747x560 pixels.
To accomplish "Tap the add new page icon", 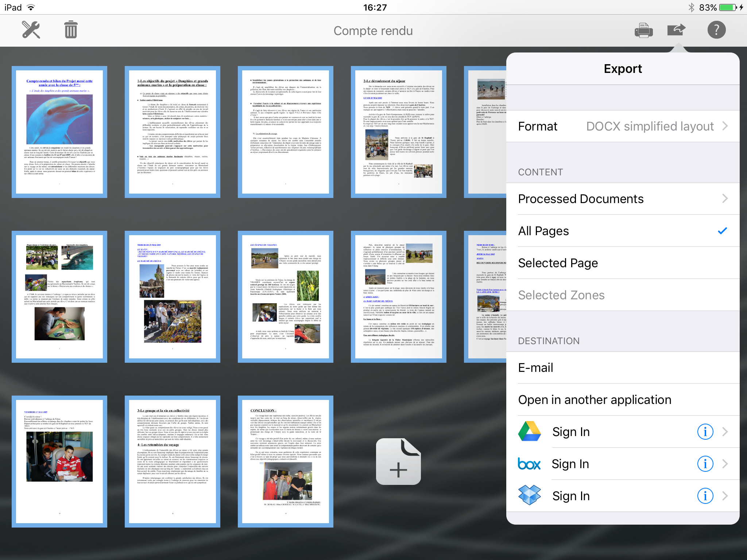I will 398,462.
